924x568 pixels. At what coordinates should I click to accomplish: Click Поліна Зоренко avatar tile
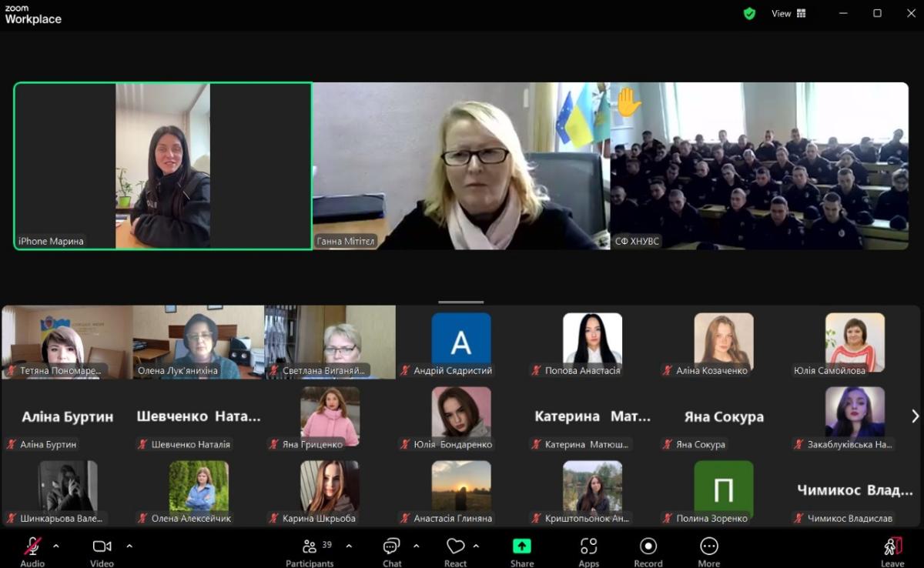724,489
